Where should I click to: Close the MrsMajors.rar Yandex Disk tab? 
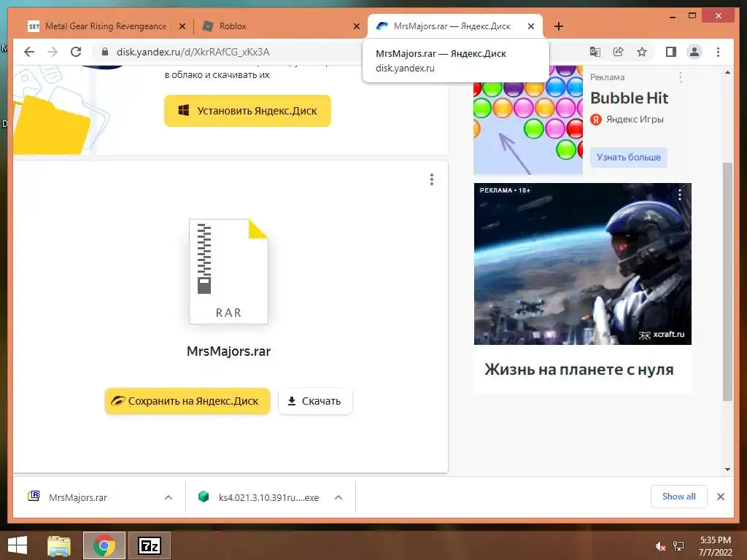(531, 26)
